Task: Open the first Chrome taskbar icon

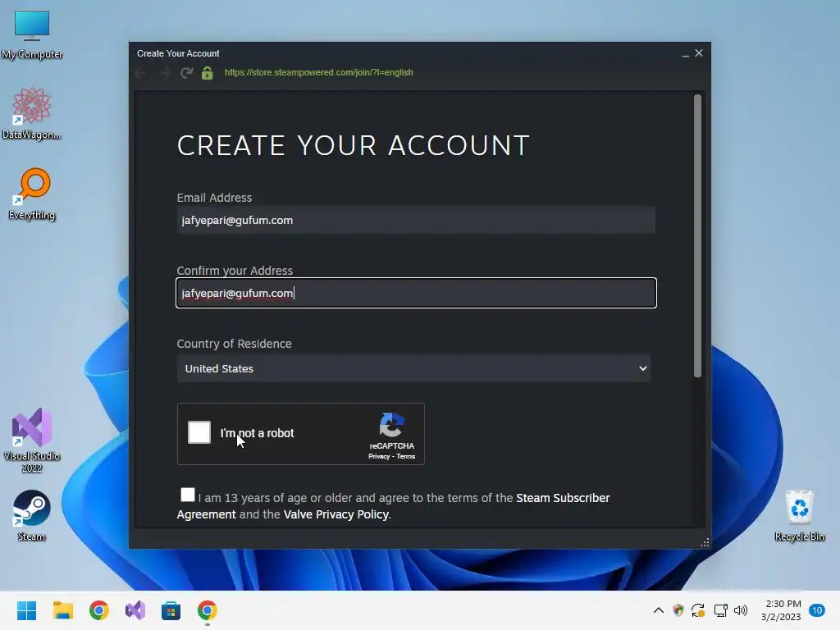Action: [99, 610]
